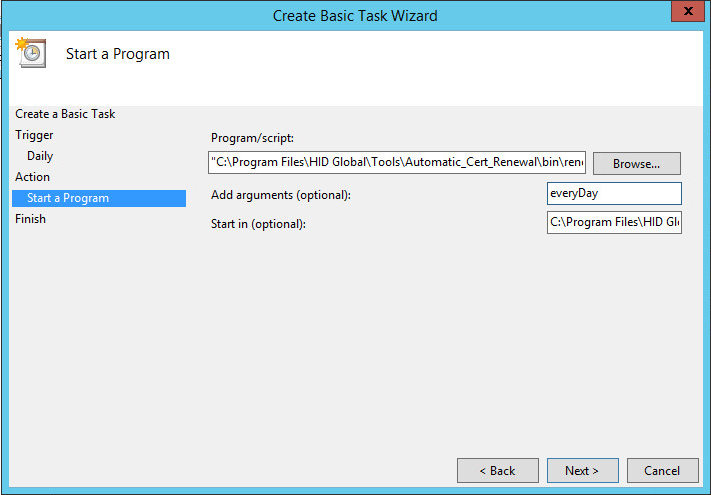The image size is (711, 495).
Task: Click the Add arguments field
Action: (614, 193)
